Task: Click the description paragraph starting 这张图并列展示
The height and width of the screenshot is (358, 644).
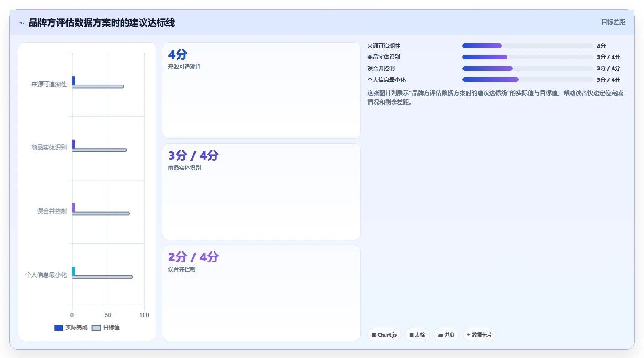Action: 495,97
